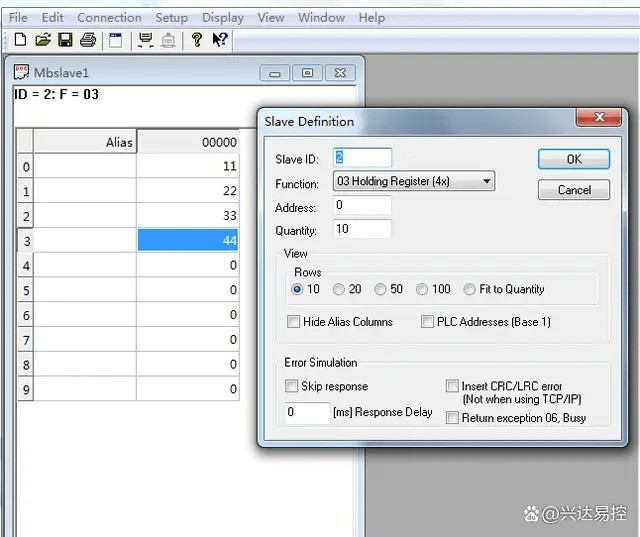Enable Insert CRC/LRC error checkbox

tap(452, 386)
